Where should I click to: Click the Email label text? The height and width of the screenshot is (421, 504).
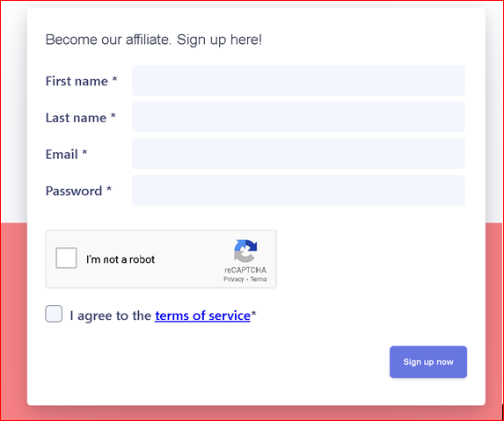pos(67,154)
